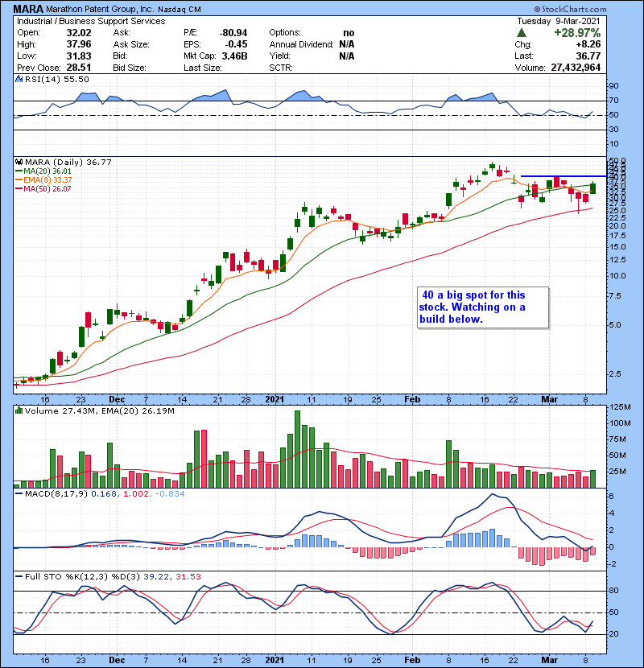The width and height of the screenshot is (644, 668).
Task: Click the stochastic %K value 39.22
Action: tap(156, 577)
